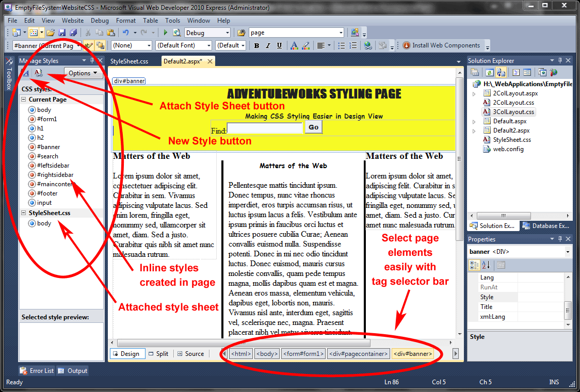The image size is (580, 392).
Task: Open the Database Explorer tab
Action: (x=546, y=226)
